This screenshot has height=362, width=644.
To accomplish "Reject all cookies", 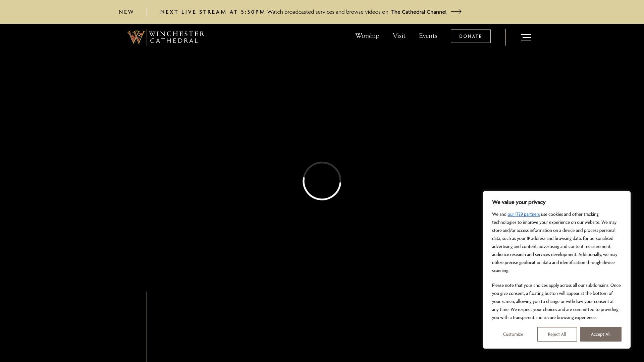I will [557, 334].
